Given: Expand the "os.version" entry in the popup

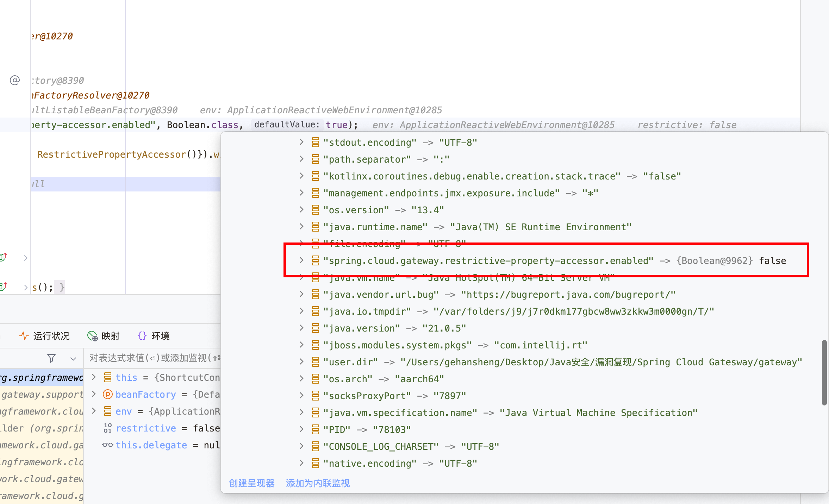Looking at the screenshot, I should tap(301, 209).
